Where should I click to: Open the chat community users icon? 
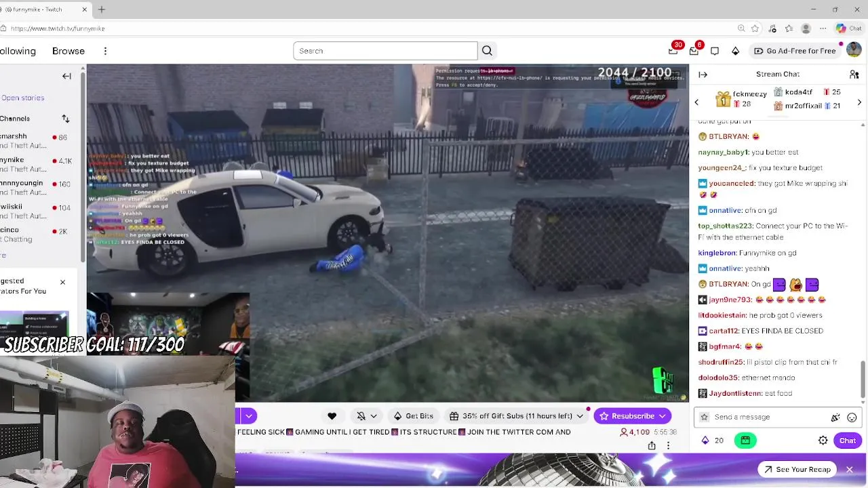click(x=854, y=75)
